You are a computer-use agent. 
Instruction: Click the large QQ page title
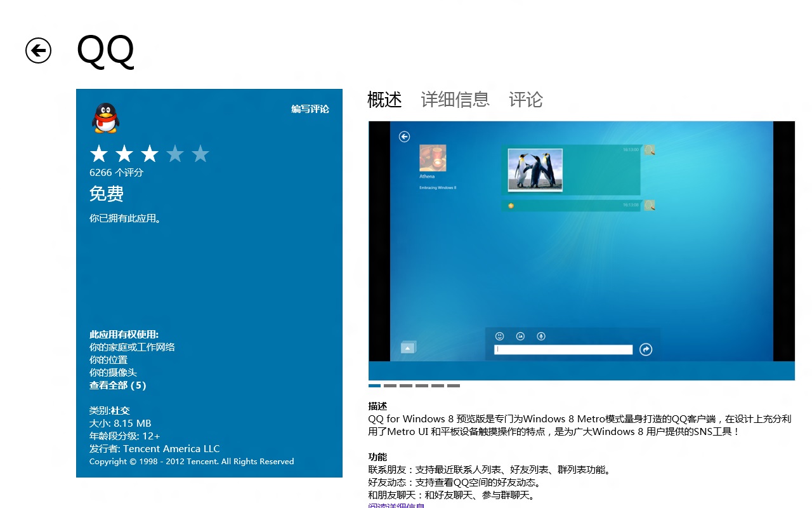[105, 50]
